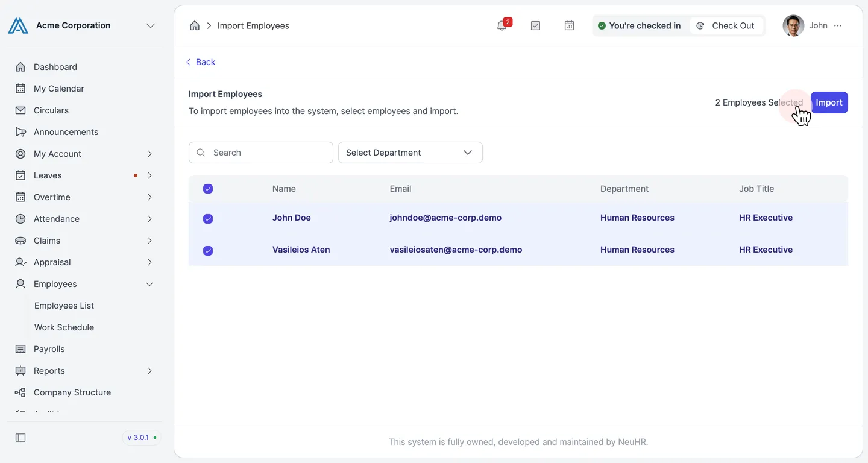
Task: Click the Check Out button
Action: [726, 25]
